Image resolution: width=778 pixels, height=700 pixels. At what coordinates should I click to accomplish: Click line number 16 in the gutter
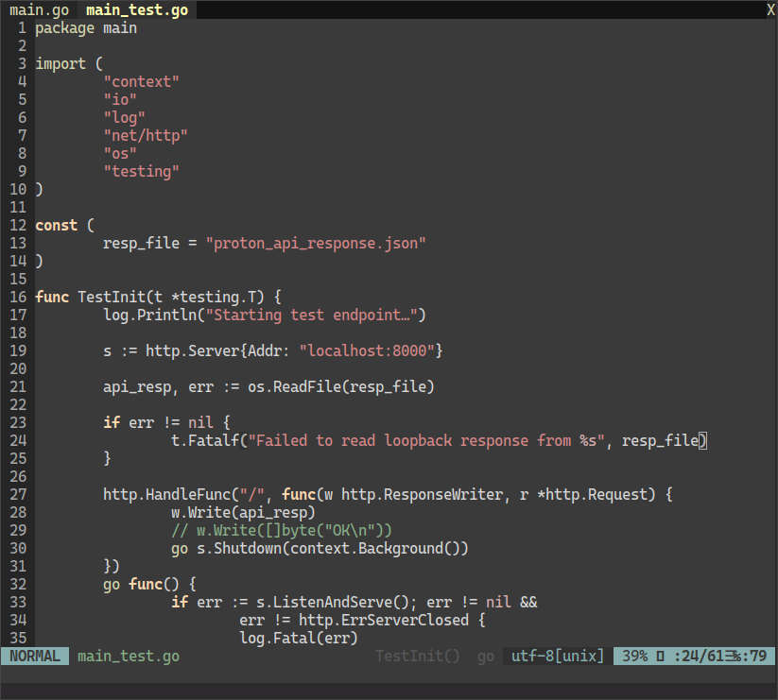18,297
